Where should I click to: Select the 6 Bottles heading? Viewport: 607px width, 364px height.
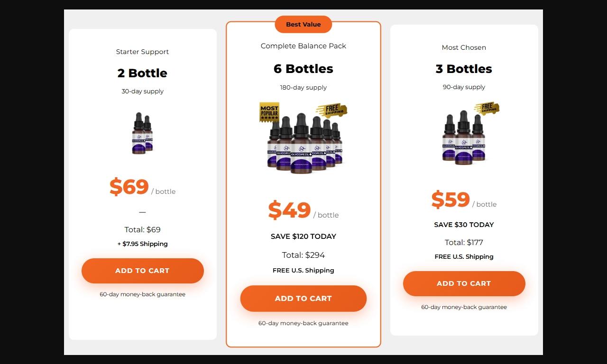tap(303, 69)
